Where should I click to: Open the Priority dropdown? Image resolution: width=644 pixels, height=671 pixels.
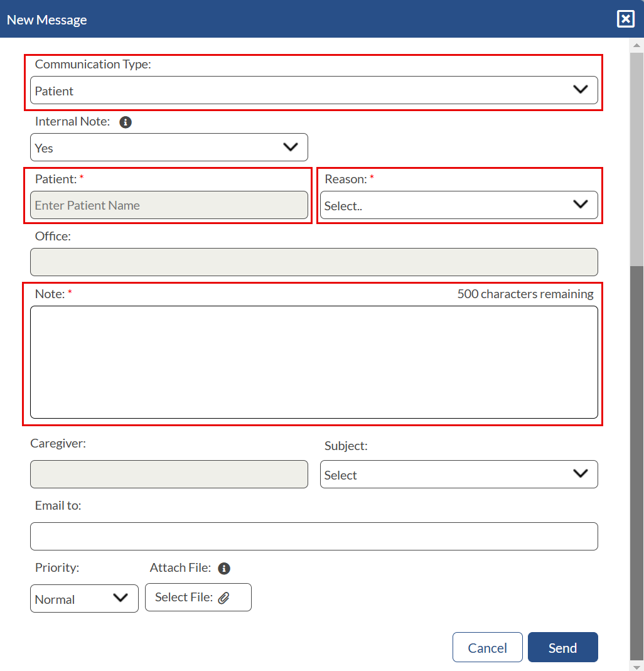[x=83, y=598]
